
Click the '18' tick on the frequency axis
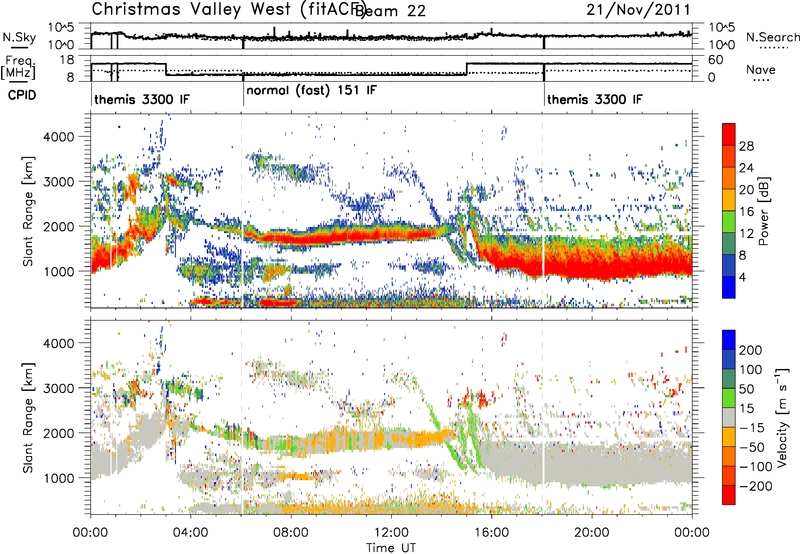point(67,60)
